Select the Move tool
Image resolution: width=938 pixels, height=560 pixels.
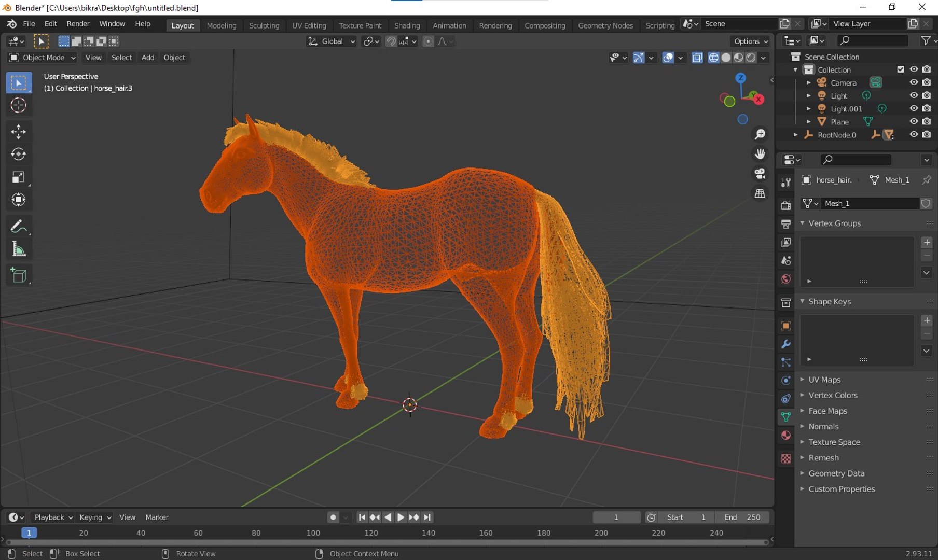(19, 131)
